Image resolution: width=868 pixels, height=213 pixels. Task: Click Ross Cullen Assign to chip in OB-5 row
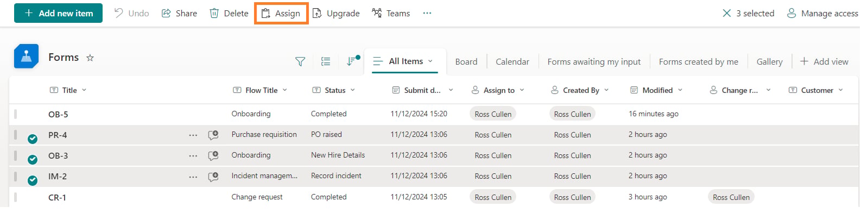tap(493, 114)
